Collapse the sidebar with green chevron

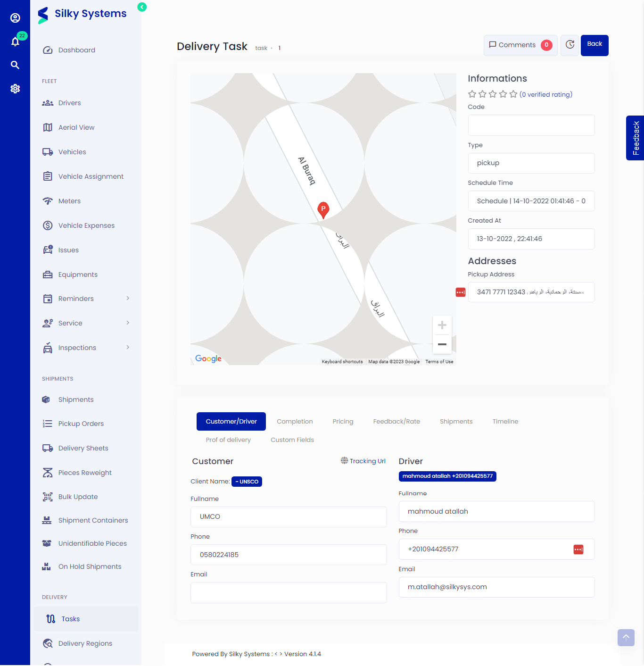pyautogui.click(x=141, y=7)
